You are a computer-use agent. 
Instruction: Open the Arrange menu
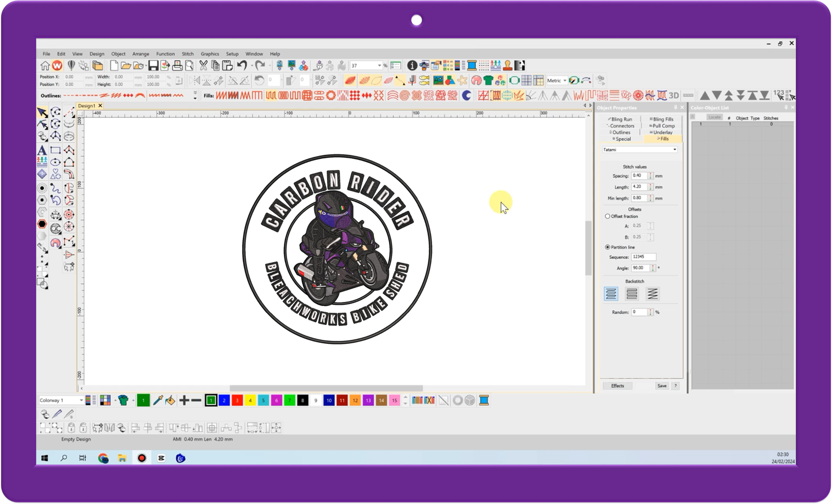(x=140, y=54)
